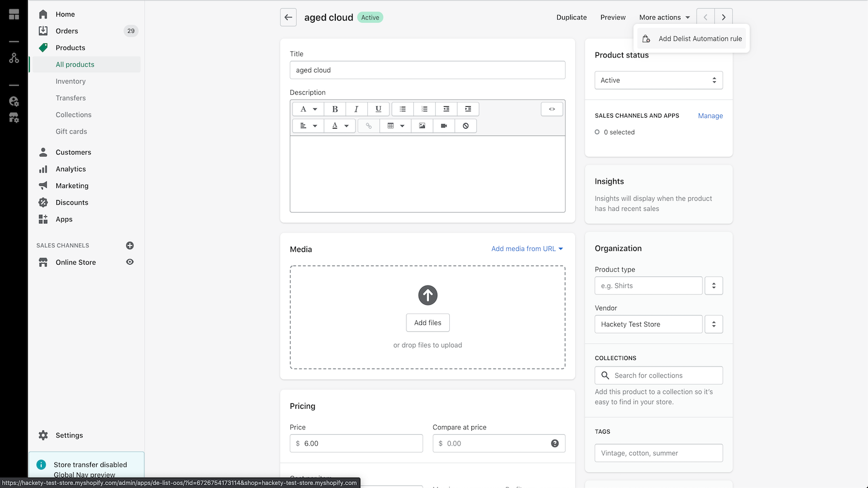Open Apps in the sidebar
This screenshot has height=488, width=868.
coord(64,220)
